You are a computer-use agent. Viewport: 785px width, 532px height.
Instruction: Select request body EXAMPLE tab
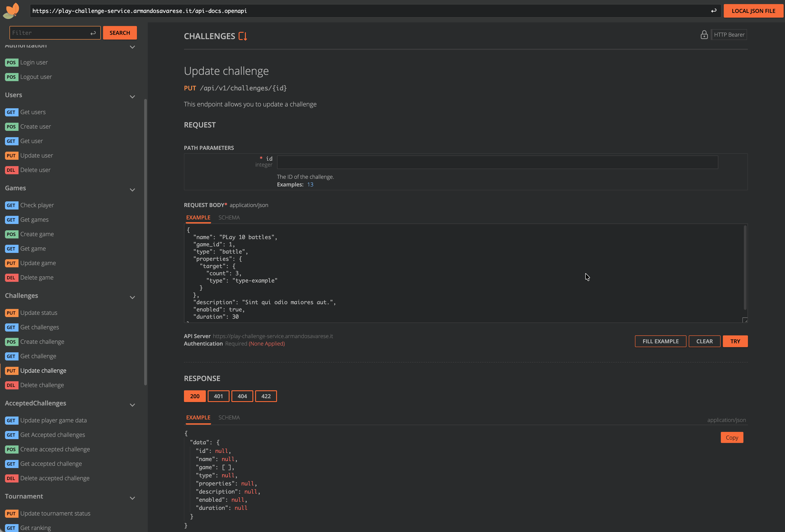point(198,218)
